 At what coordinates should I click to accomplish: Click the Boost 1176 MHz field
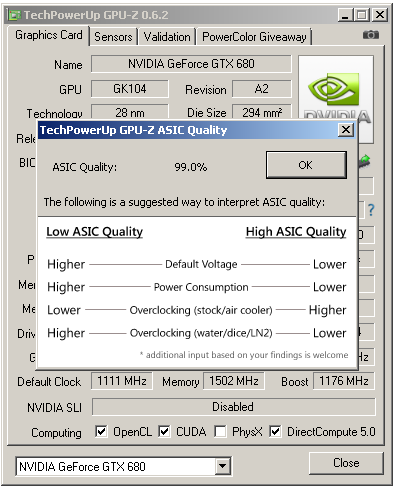click(344, 381)
